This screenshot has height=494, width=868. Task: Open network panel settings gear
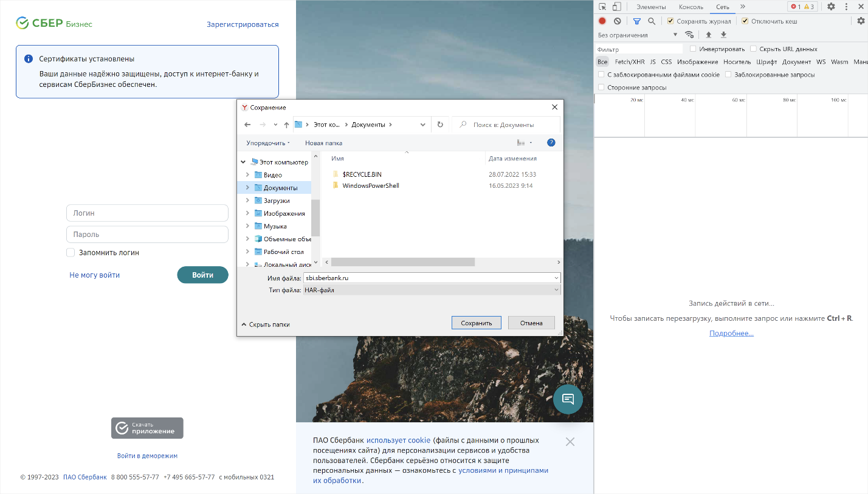click(x=861, y=21)
